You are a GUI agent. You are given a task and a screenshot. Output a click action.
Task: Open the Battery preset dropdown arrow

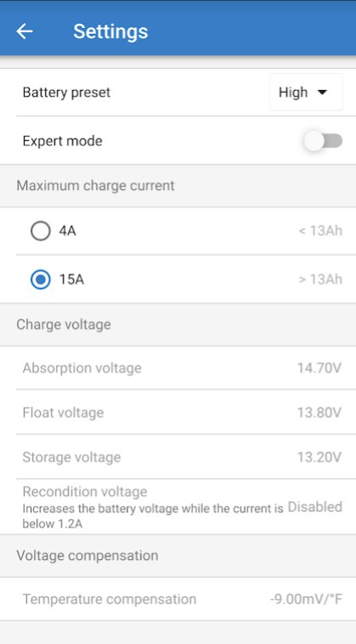click(323, 93)
